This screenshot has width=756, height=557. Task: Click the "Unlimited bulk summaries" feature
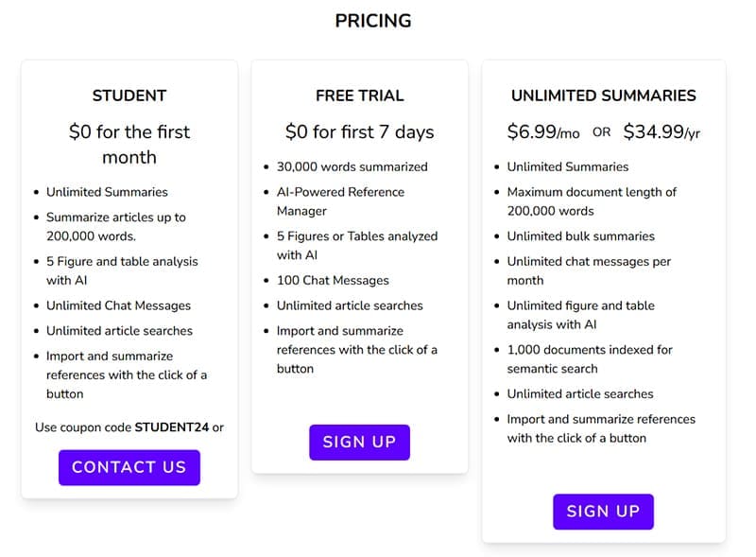pos(580,236)
